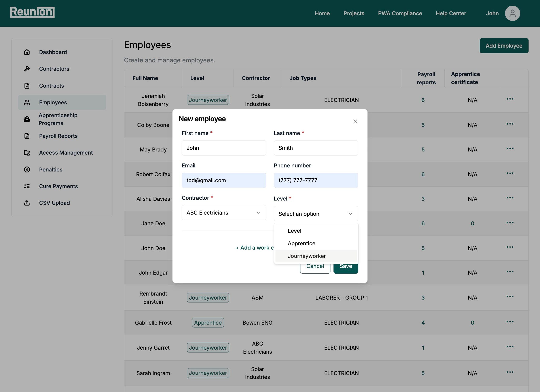Expand the Level select option dropdown
The height and width of the screenshot is (392, 540).
(x=316, y=214)
